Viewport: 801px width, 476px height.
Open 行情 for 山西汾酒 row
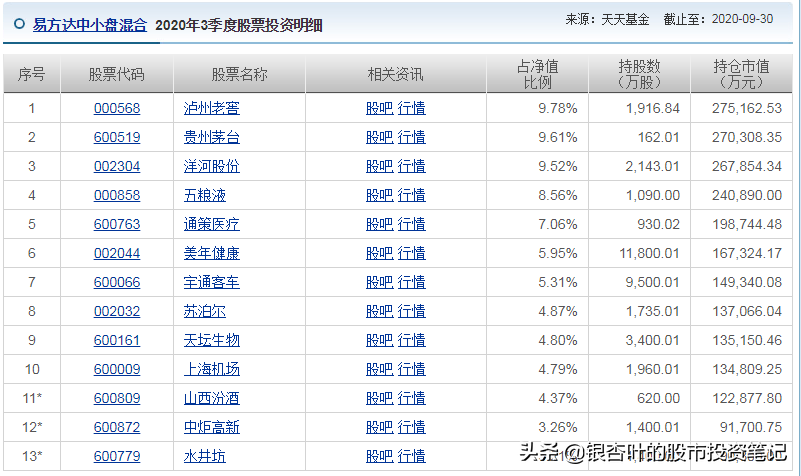click(x=411, y=398)
